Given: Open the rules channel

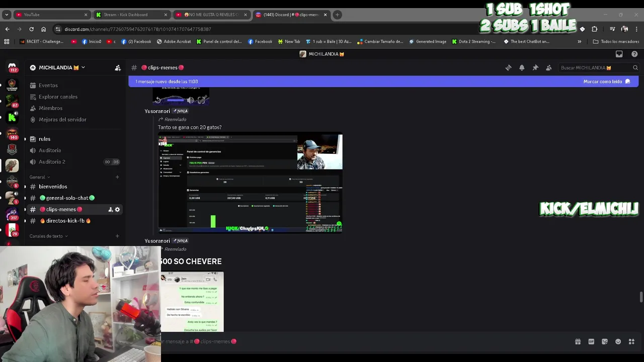Looking at the screenshot, I should [x=74, y=139].
